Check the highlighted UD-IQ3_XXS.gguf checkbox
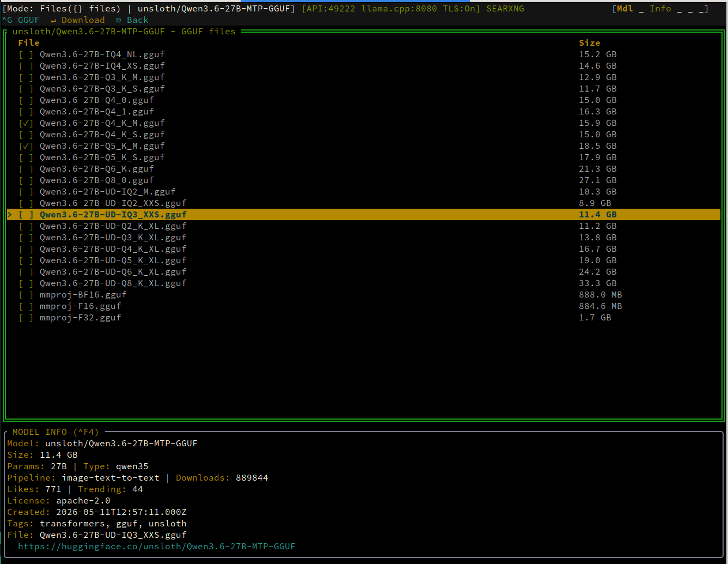728x564 pixels. click(26, 215)
